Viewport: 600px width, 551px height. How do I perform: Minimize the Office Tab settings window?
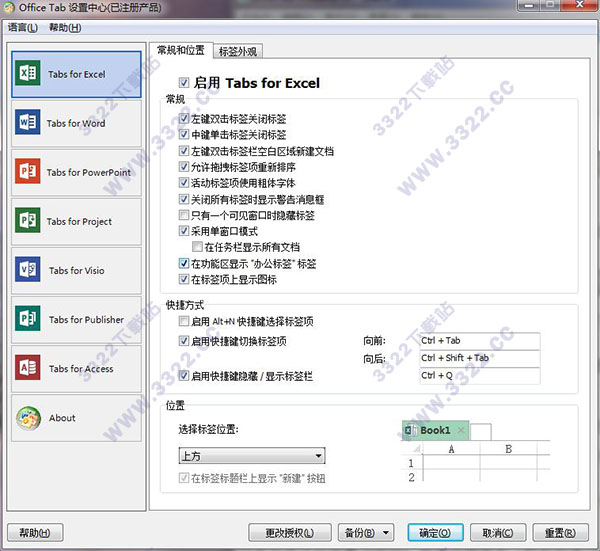point(528,5)
